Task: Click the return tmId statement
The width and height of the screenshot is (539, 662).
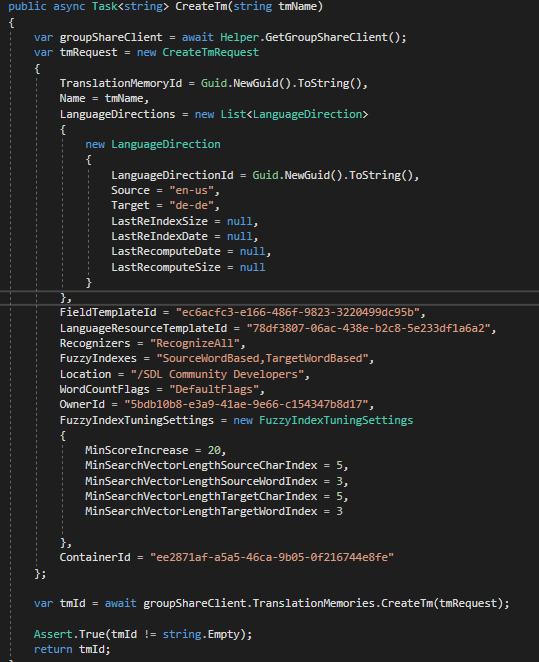Action: point(72,649)
